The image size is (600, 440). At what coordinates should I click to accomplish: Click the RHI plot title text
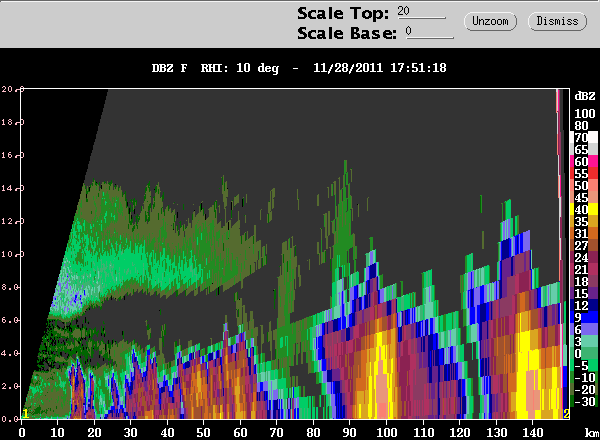(x=299, y=68)
